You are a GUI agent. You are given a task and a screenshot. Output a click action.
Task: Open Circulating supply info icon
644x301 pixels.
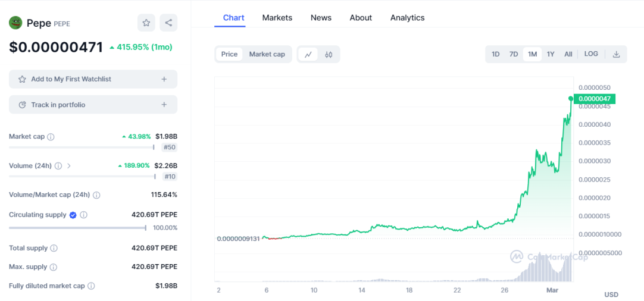coord(83,215)
